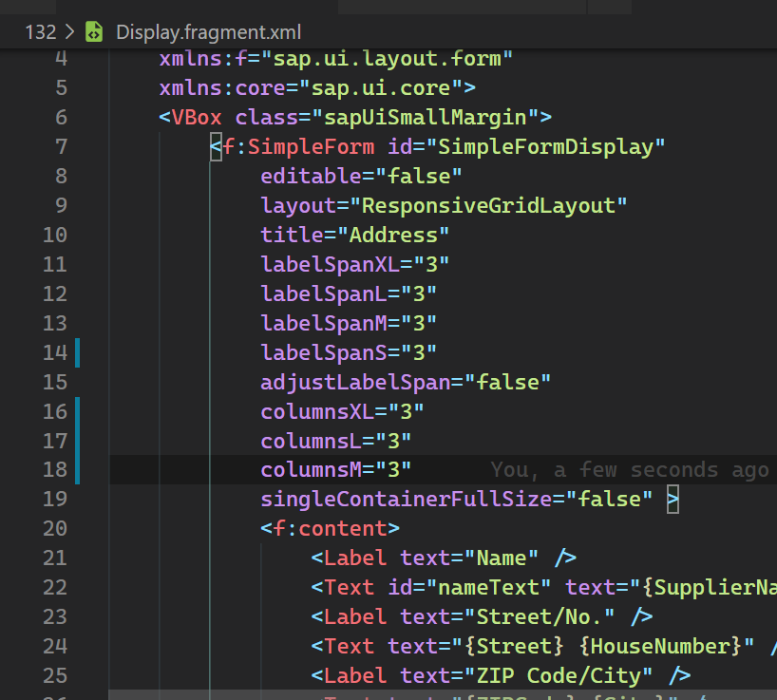Screen dimensions: 777x700
Task: Click the git change marker beside line 14
Action: tap(77, 352)
